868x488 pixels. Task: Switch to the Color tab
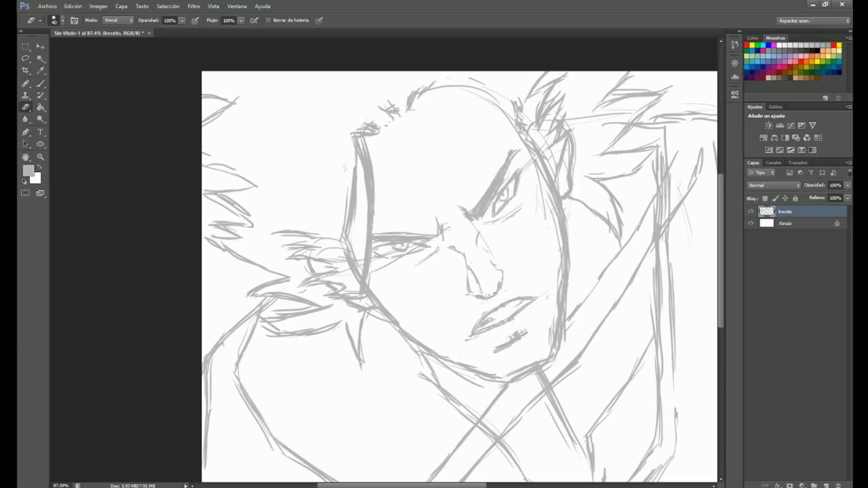(753, 38)
